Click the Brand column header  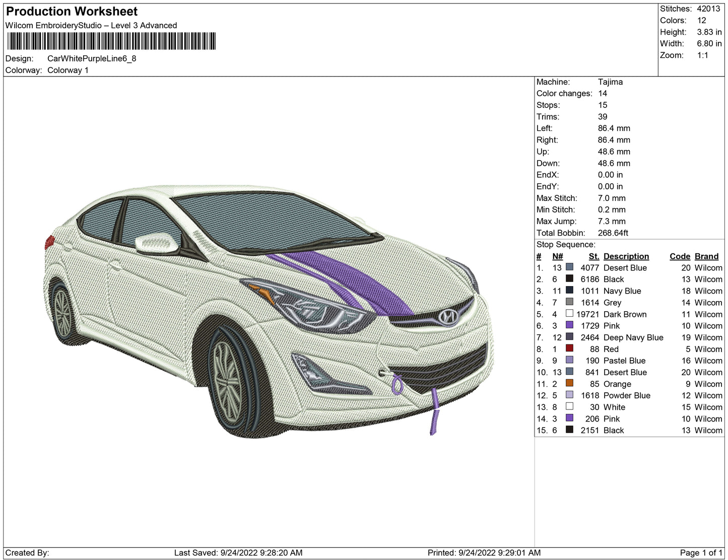click(706, 256)
